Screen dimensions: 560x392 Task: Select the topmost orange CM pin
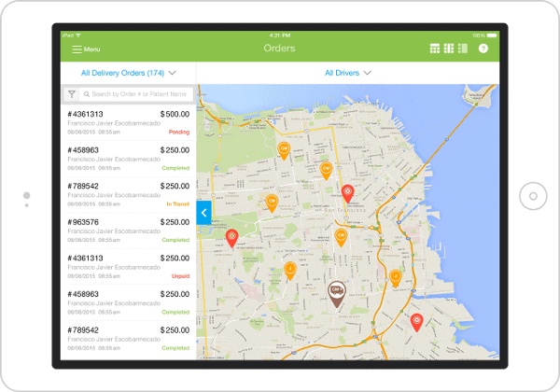point(284,151)
